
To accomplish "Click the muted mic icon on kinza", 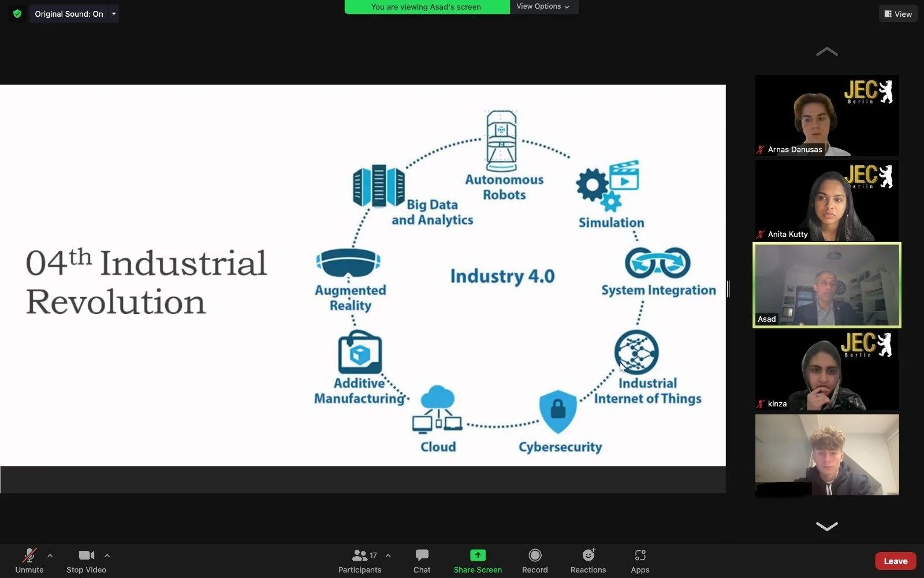I will pyautogui.click(x=761, y=404).
